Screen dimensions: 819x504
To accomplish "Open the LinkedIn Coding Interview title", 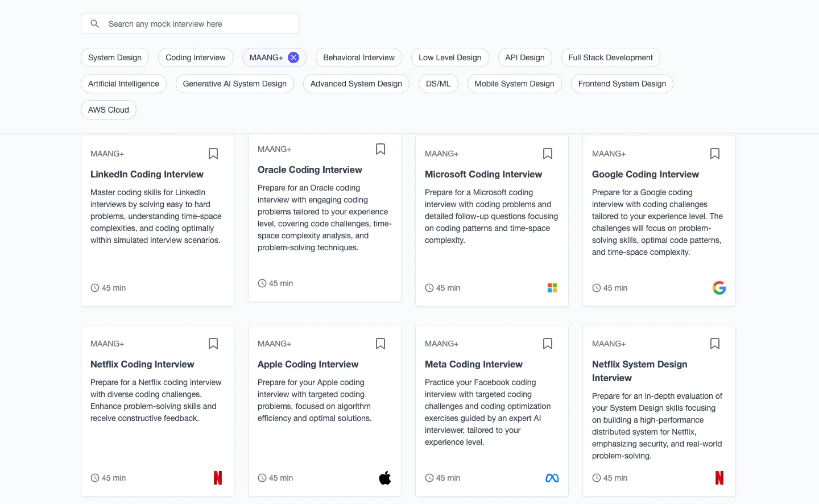I will click(x=147, y=174).
